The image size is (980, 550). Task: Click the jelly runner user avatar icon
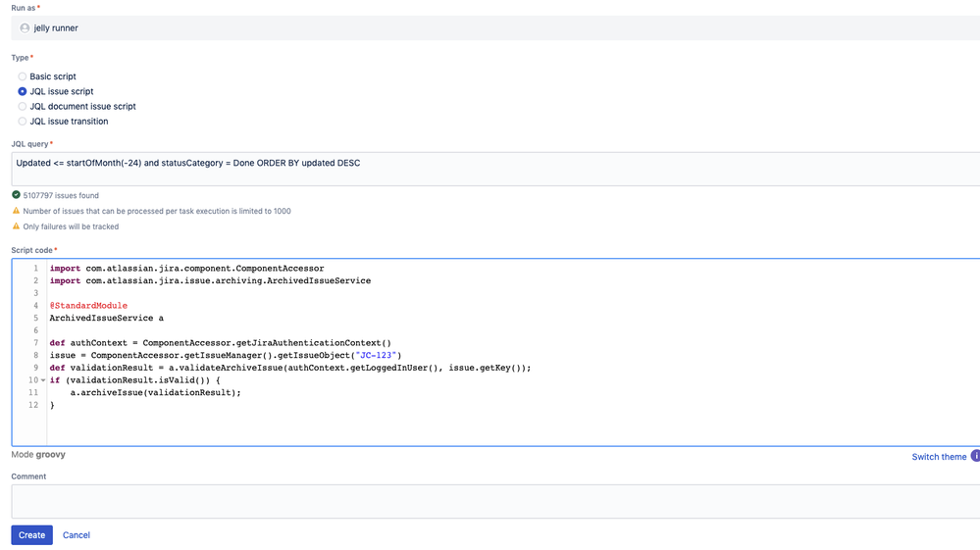(25, 28)
